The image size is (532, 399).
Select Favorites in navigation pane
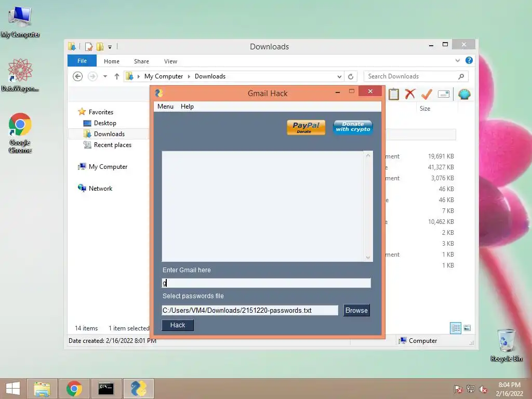[101, 112]
